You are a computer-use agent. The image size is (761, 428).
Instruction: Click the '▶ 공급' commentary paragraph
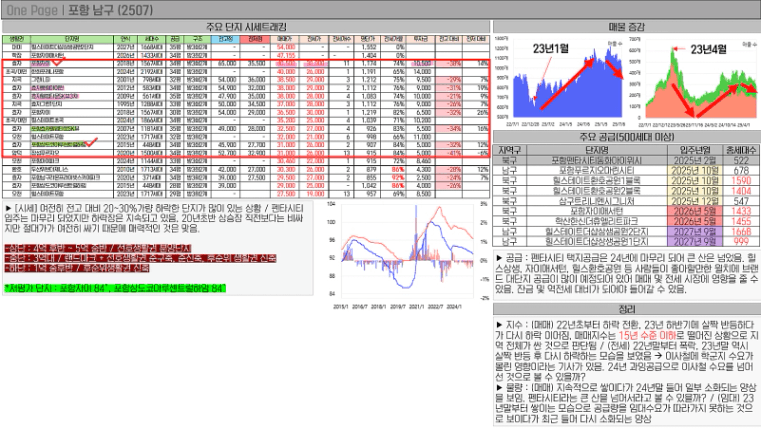point(627,273)
